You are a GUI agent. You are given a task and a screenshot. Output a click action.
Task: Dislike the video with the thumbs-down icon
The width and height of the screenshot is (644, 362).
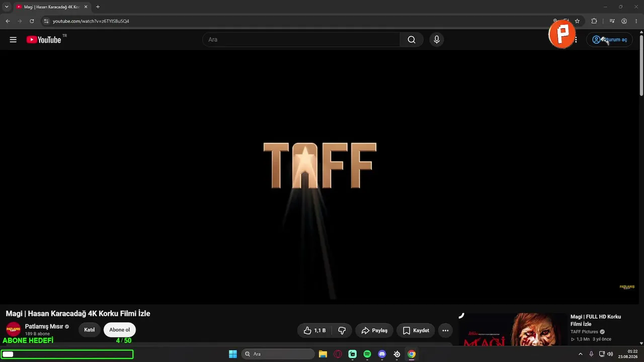342,330
